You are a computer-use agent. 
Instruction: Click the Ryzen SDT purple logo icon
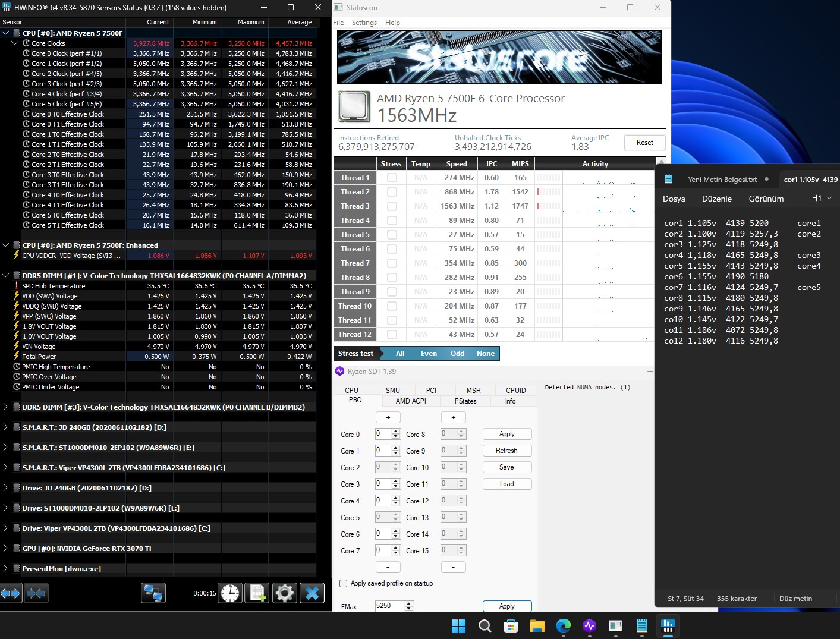click(x=340, y=371)
